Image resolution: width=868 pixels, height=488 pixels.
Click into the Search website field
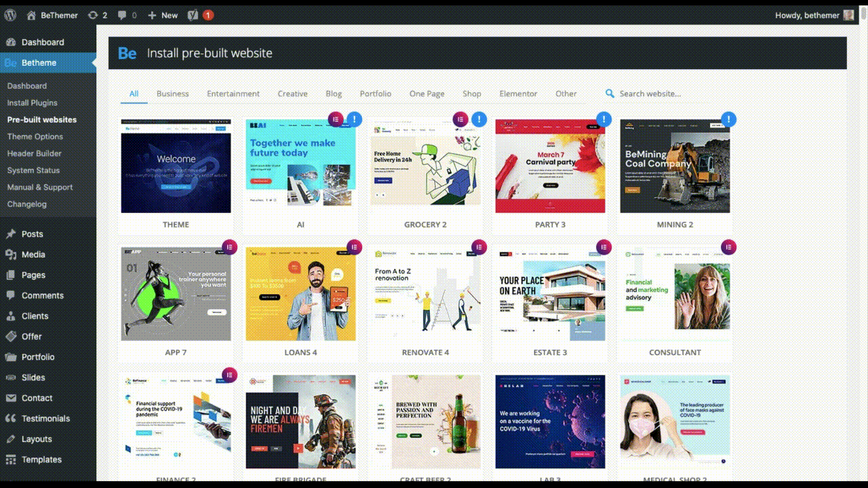click(x=665, y=94)
